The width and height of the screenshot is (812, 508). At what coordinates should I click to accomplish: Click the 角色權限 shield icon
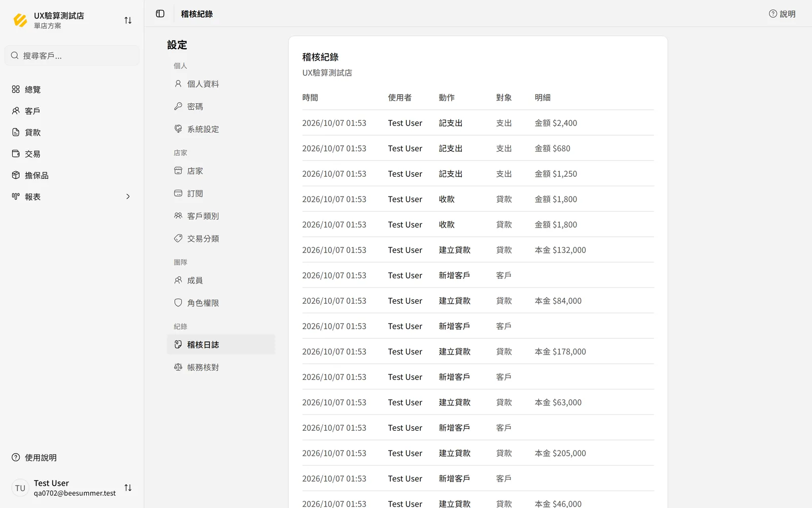[x=178, y=303]
